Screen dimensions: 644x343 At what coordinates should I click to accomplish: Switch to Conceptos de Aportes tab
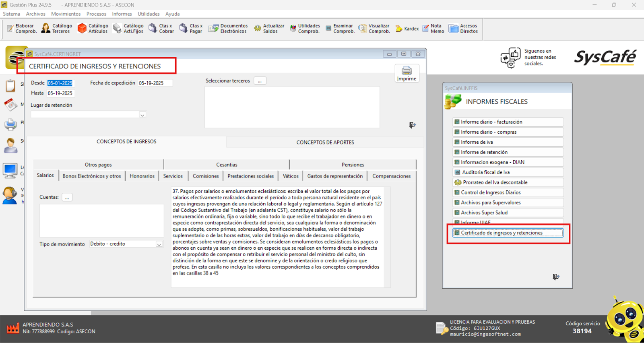click(325, 143)
